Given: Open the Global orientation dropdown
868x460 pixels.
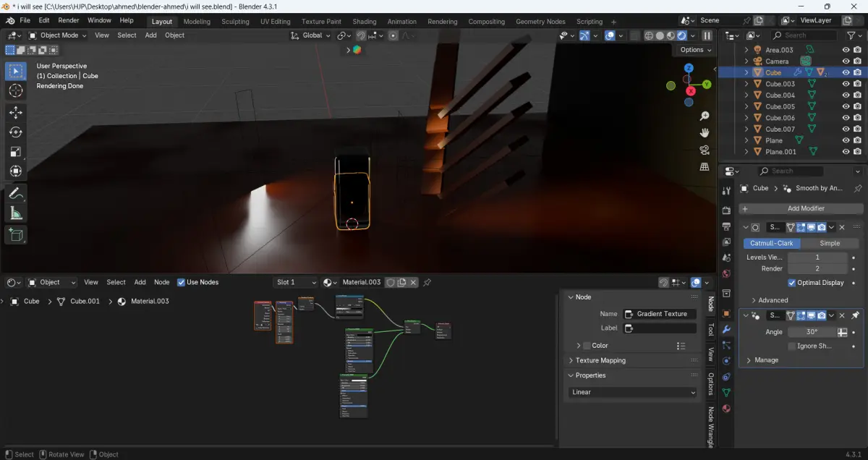Looking at the screenshot, I should tap(311, 35).
